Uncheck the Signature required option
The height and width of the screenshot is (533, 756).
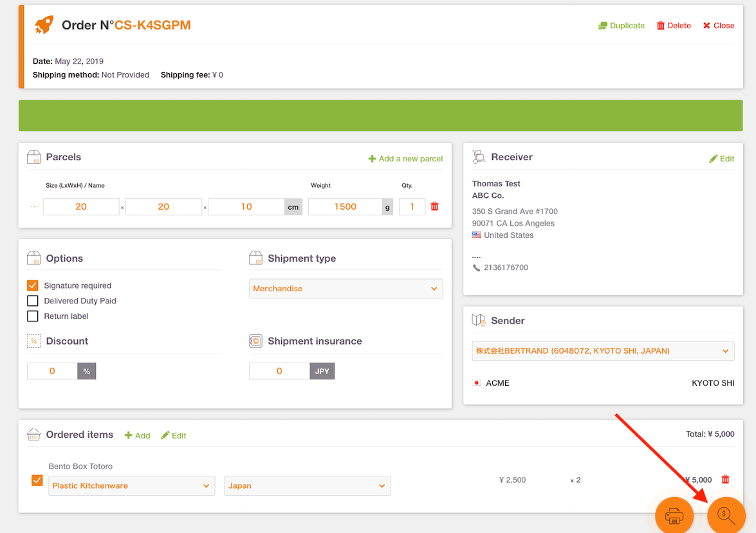[x=32, y=285]
